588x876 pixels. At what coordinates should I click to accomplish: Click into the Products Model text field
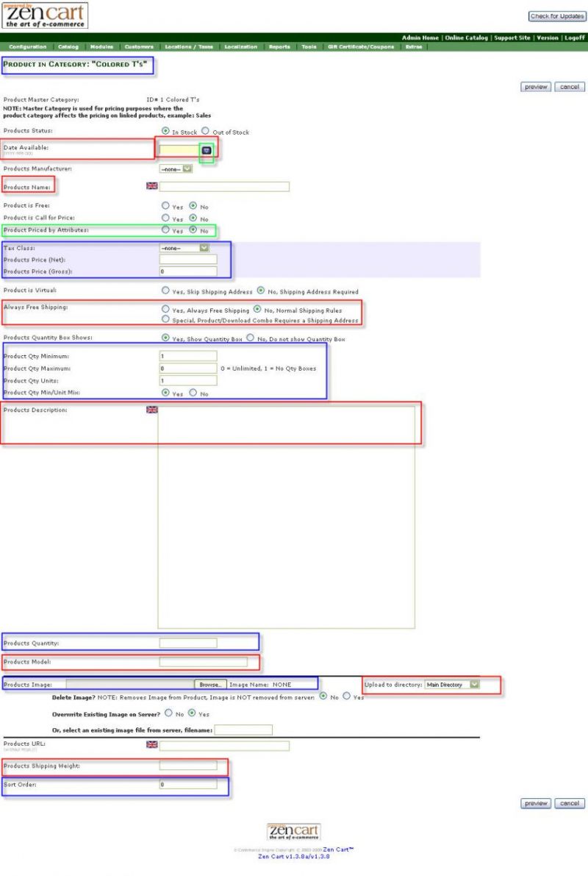click(203, 662)
